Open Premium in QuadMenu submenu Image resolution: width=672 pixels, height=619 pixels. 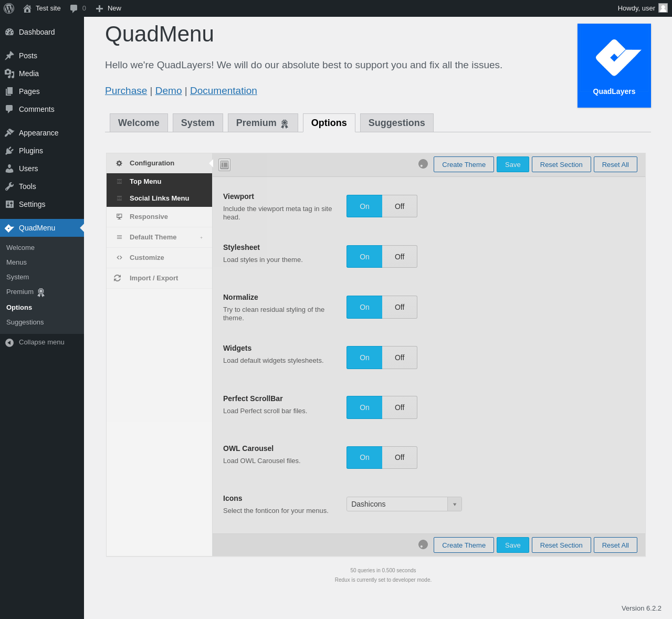[x=42, y=292]
